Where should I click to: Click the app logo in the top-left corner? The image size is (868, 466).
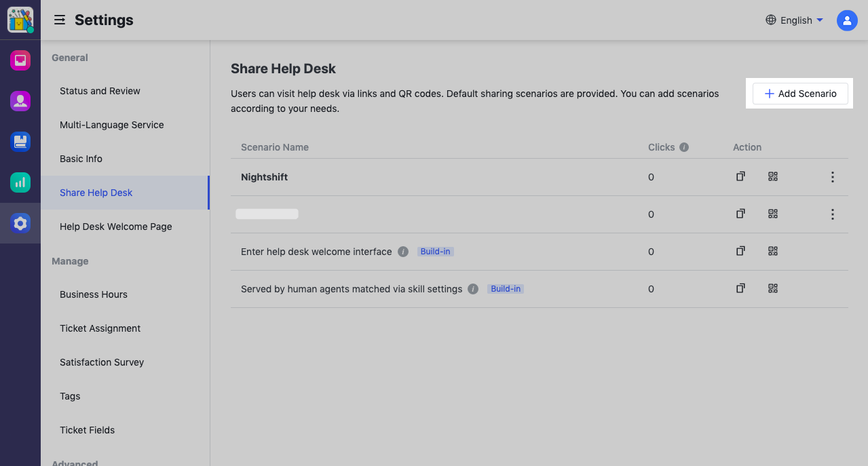[20, 20]
